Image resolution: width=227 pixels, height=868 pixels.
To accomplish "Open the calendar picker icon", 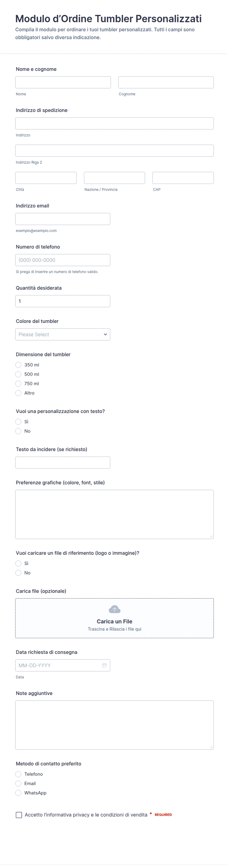I will pos(104,665).
